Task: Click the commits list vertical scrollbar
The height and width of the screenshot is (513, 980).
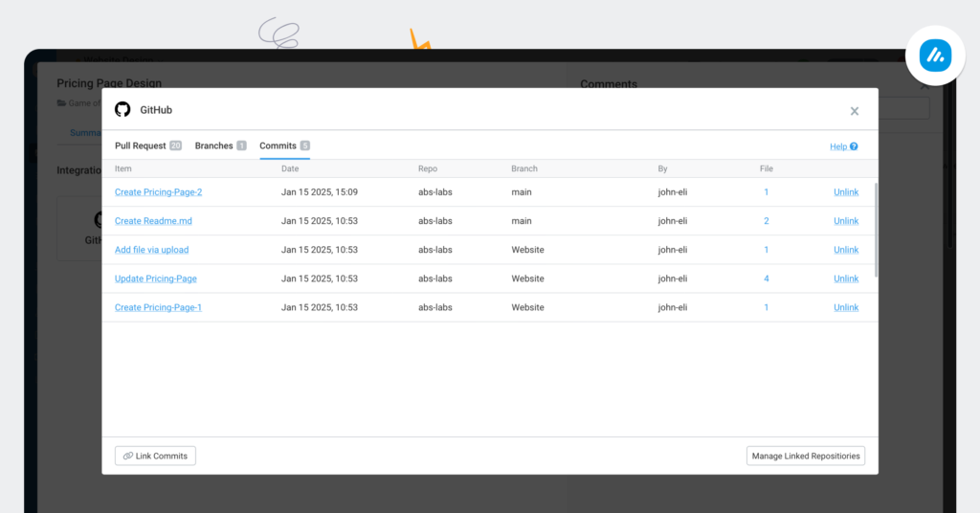Action: 876,230
